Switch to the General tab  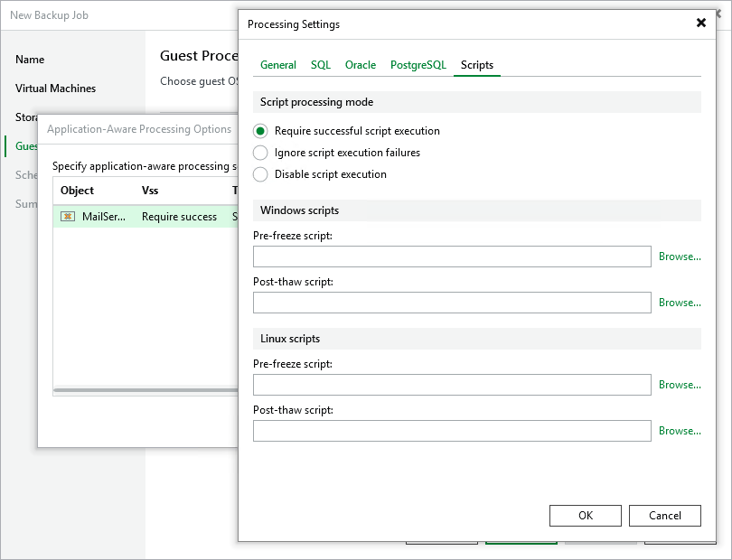tap(278, 65)
